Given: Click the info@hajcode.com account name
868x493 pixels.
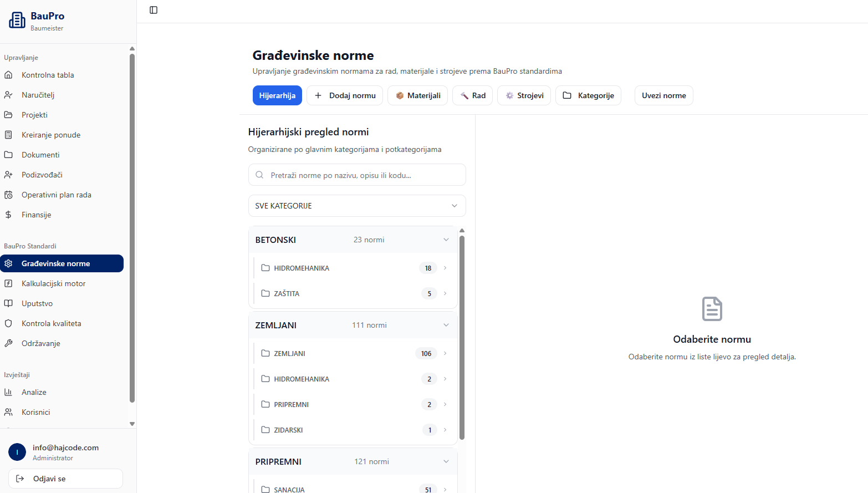Looking at the screenshot, I should tap(65, 448).
